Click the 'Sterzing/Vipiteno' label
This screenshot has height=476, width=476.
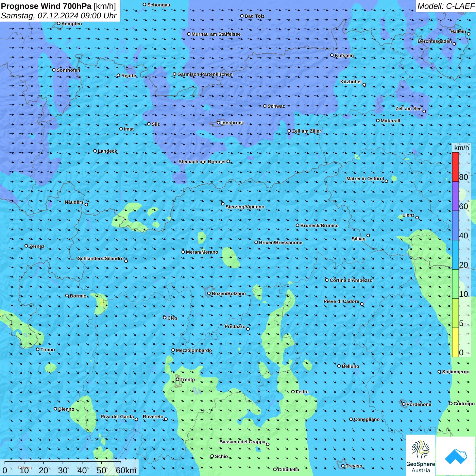(245, 207)
